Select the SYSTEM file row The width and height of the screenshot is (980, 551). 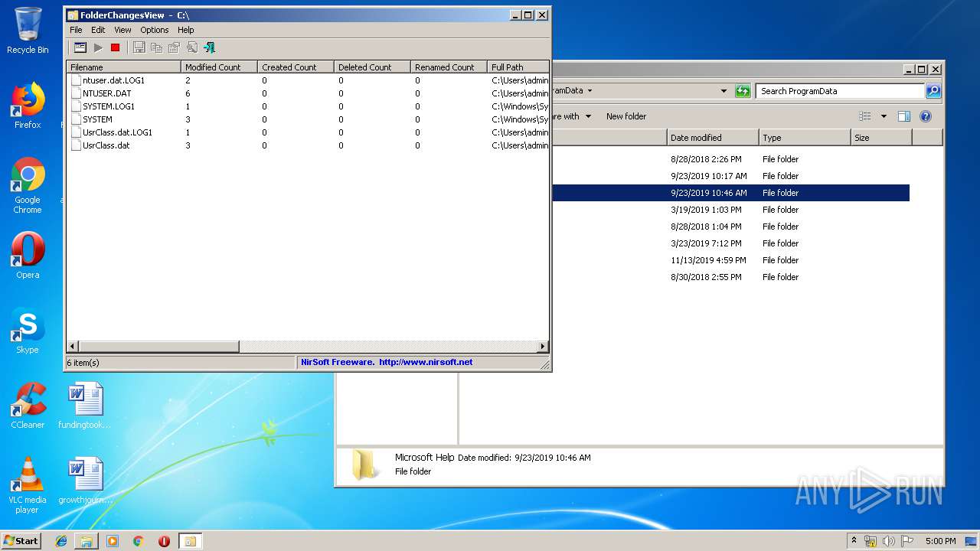[x=308, y=119]
